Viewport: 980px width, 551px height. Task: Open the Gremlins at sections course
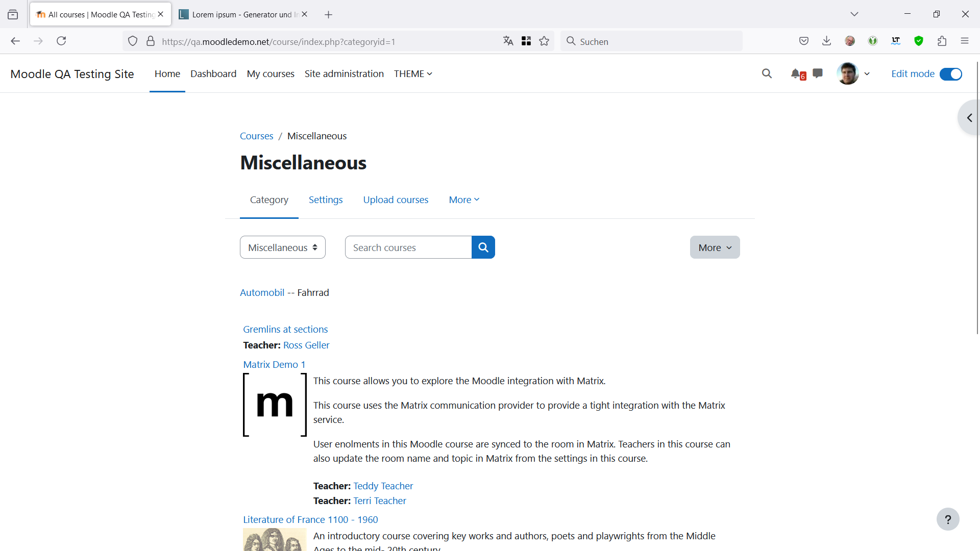click(x=285, y=330)
